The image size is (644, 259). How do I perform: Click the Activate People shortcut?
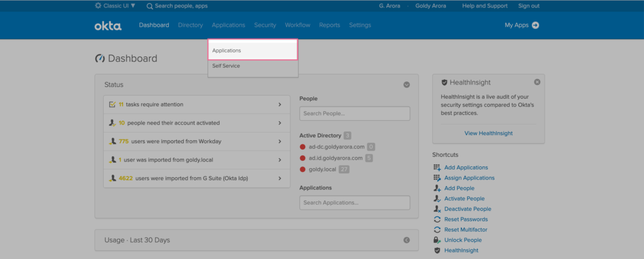464,198
